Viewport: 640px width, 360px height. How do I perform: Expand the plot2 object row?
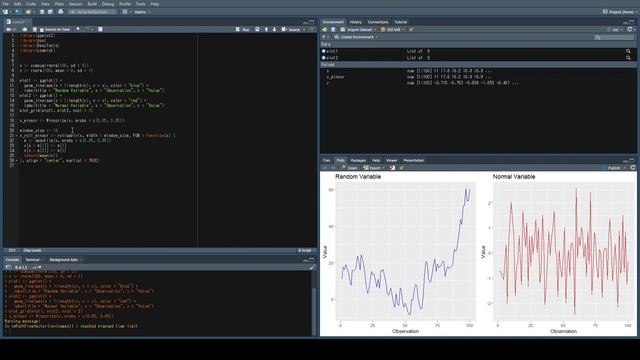pyautogui.click(x=324, y=58)
